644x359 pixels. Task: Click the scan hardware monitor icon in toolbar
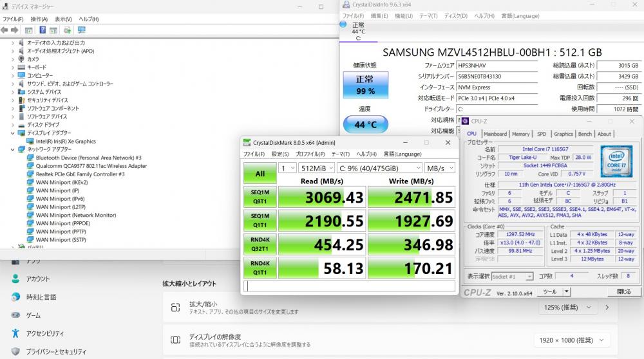click(81, 30)
